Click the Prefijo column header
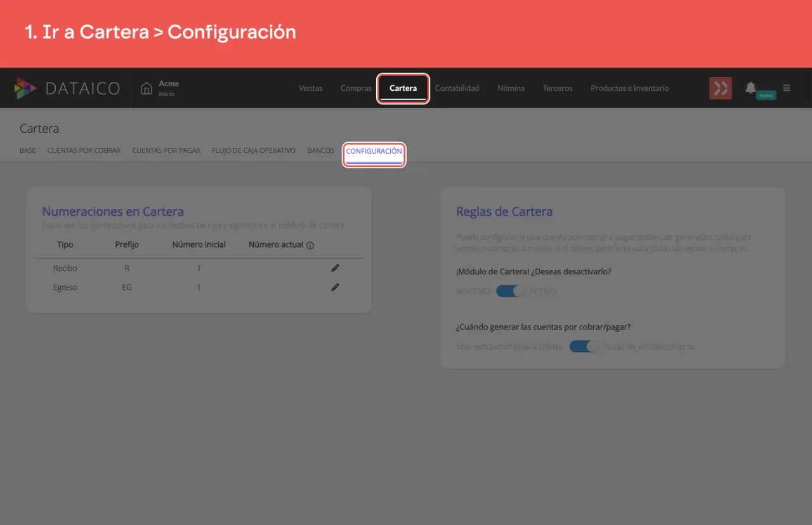812x525 pixels. pos(127,244)
